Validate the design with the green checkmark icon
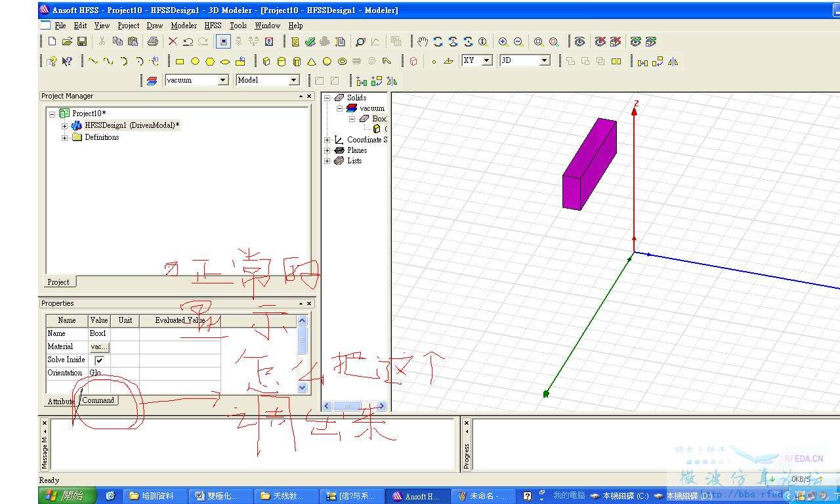 click(x=310, y=41)
